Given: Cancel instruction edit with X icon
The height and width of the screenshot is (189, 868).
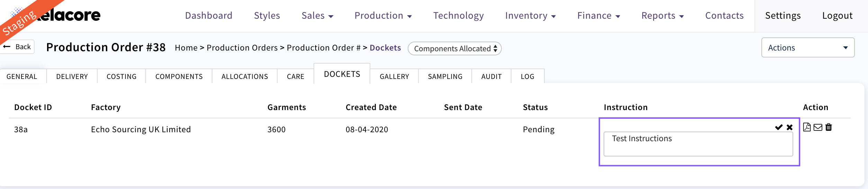Looking at the screenshot, I should coord(789,127).
